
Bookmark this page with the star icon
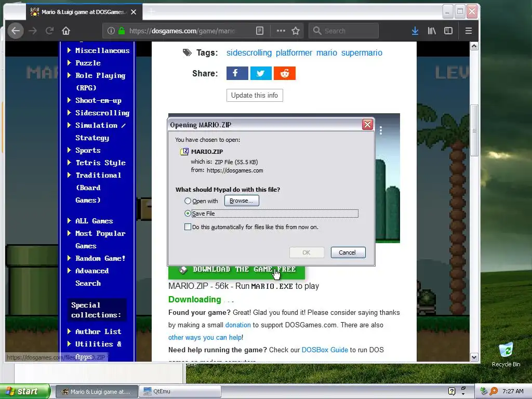pos(296,31)
